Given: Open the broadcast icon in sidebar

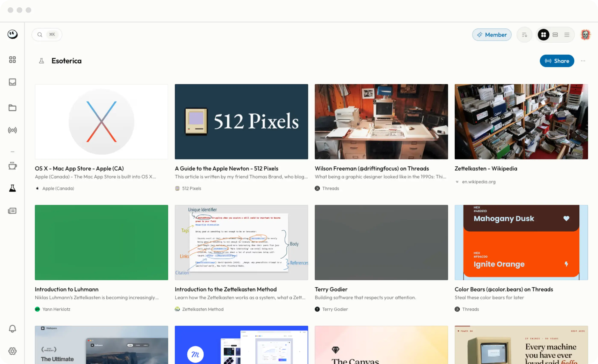Looking at the screenshot, I should pos(12,130).
